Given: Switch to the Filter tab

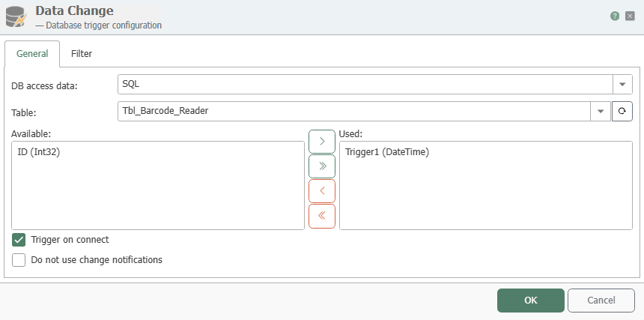Looking at the screenshot, I should pos(82,54).
